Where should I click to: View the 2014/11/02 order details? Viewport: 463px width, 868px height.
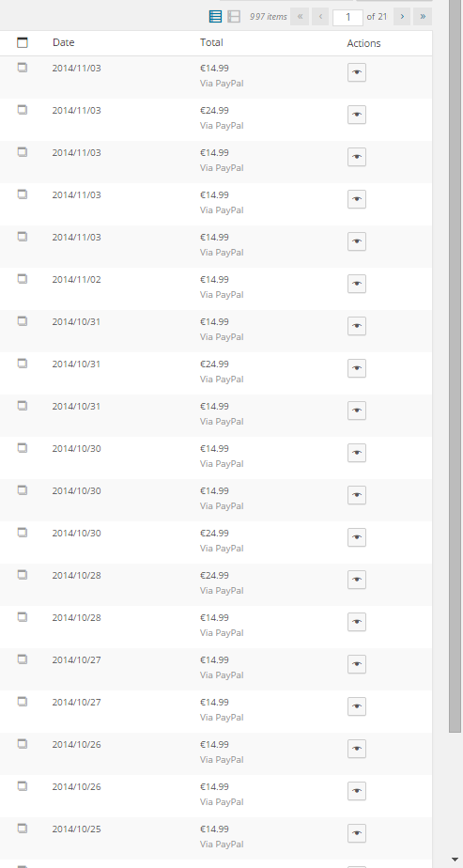[357, 284]
